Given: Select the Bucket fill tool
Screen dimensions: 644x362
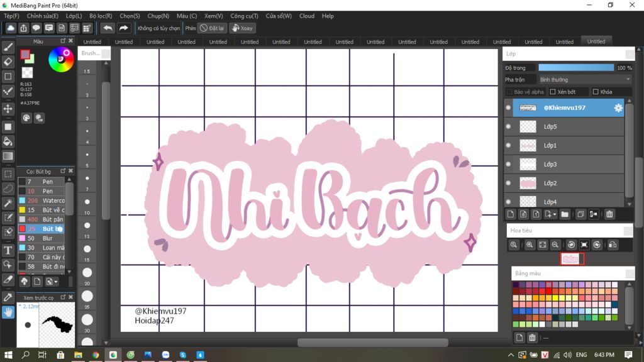Looking at the screenshot, I should pos(8,141).
